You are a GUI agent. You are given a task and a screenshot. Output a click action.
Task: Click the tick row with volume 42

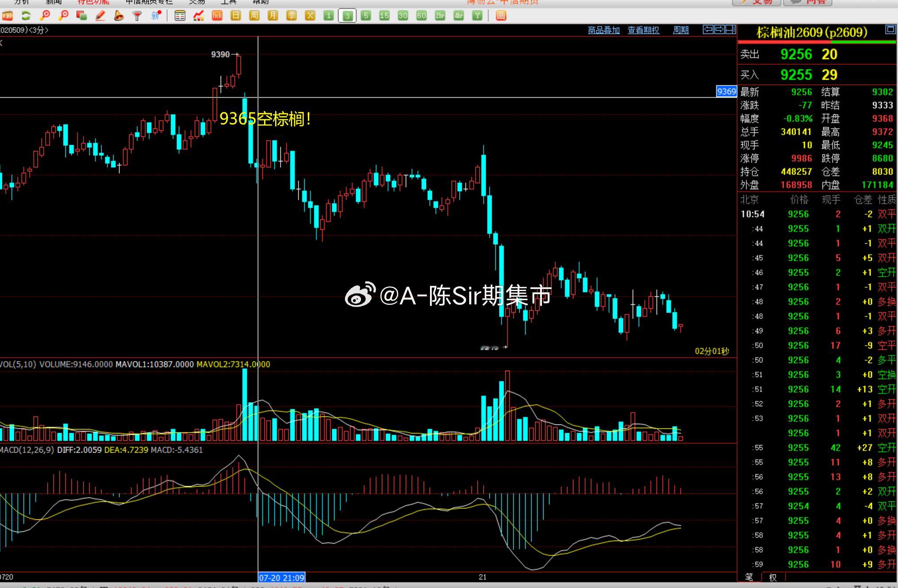(817, 448)
